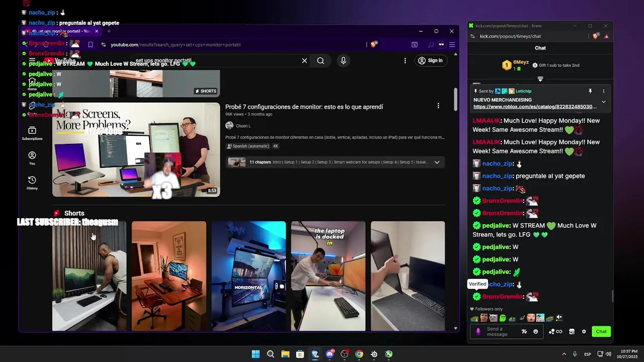Click pedjalive username on 'W STREAM' message
The width and height of the screenshot is (644, 362).
coord(496,226)
